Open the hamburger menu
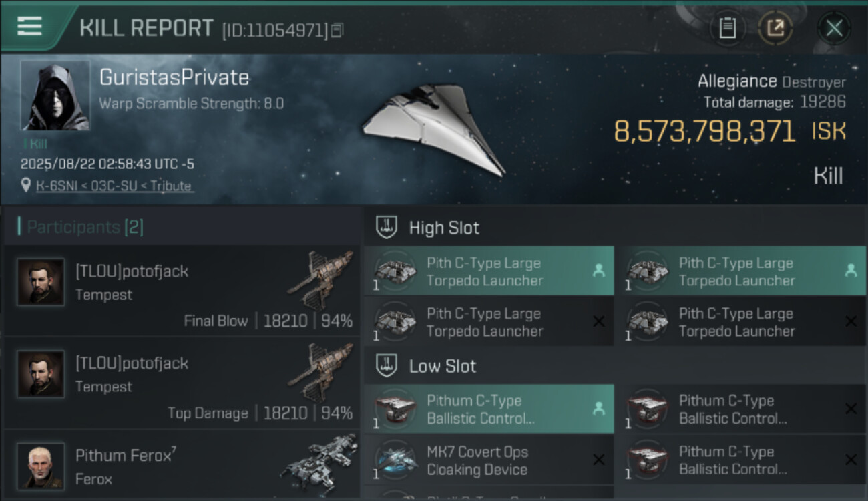The height and width of the screenshot is (501, 868). click(29, 27)
